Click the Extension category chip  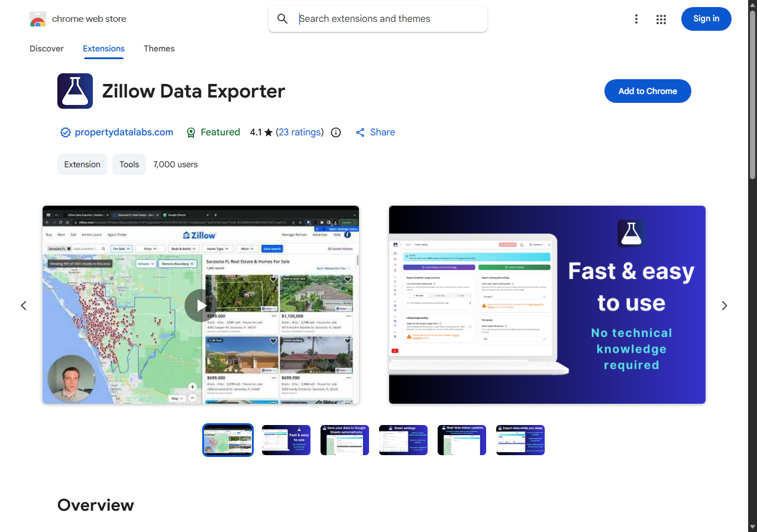coord(82,164)
